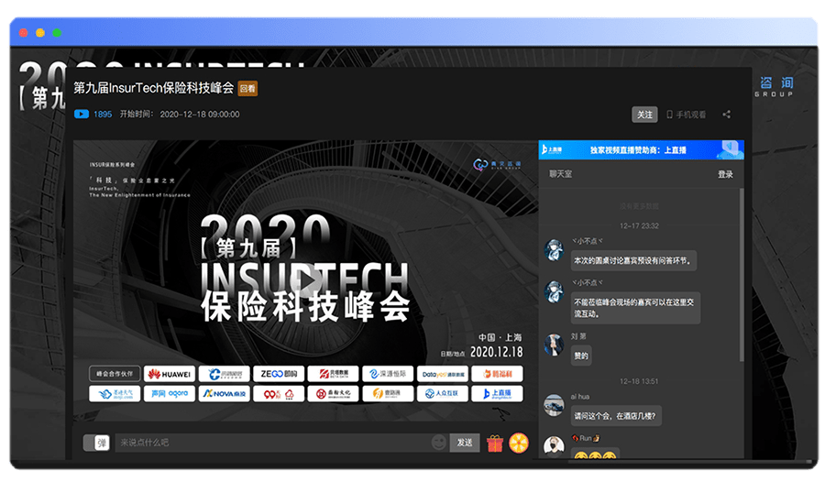Click the 峰会合作伙伴 label tile

pyautogui.click(x=115, y=374)
